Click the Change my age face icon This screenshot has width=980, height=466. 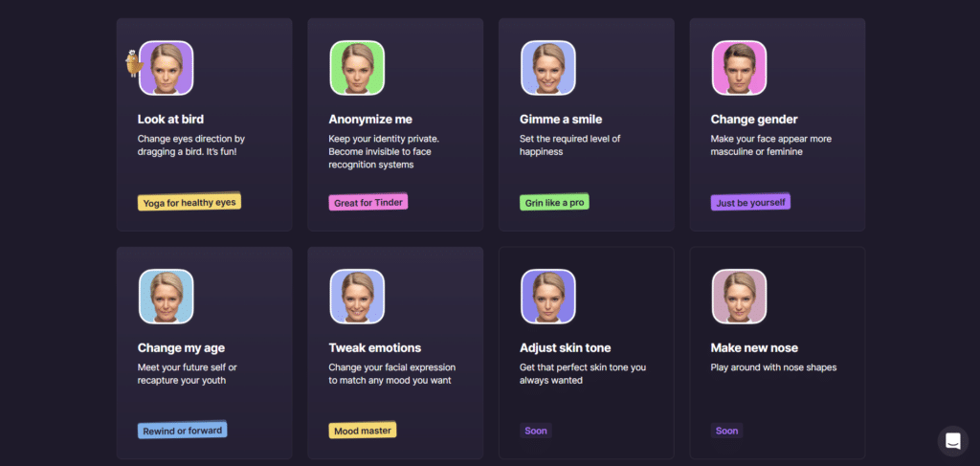pos(167,297)
